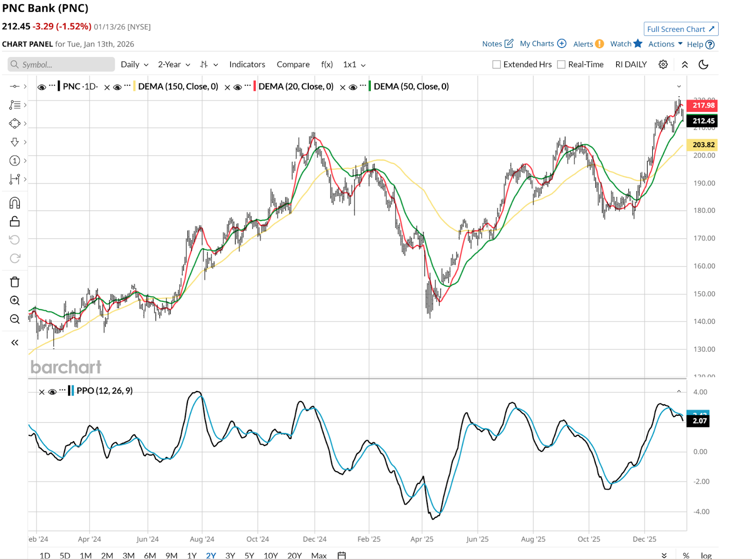Delete drawings with the trash icon
The height and width of the screenshot is (560, 752).
(15, 282)
